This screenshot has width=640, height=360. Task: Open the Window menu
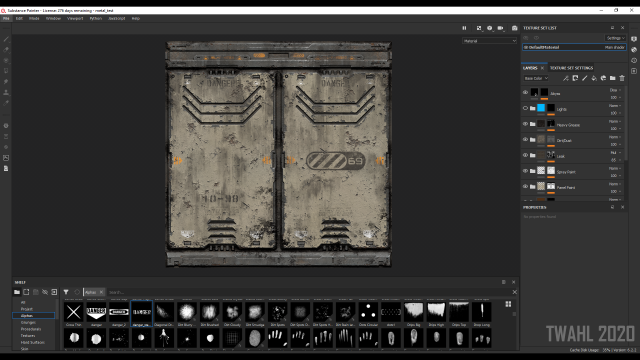(x=53, y=18)
